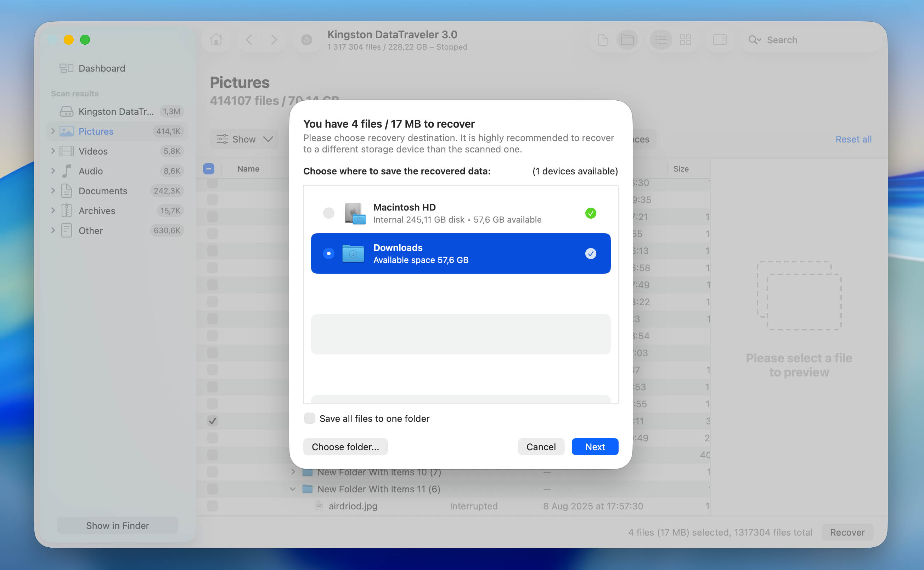Open Videos category in sidebar
The height and width of the screenshot is (570, 924).
coord(118,151)
